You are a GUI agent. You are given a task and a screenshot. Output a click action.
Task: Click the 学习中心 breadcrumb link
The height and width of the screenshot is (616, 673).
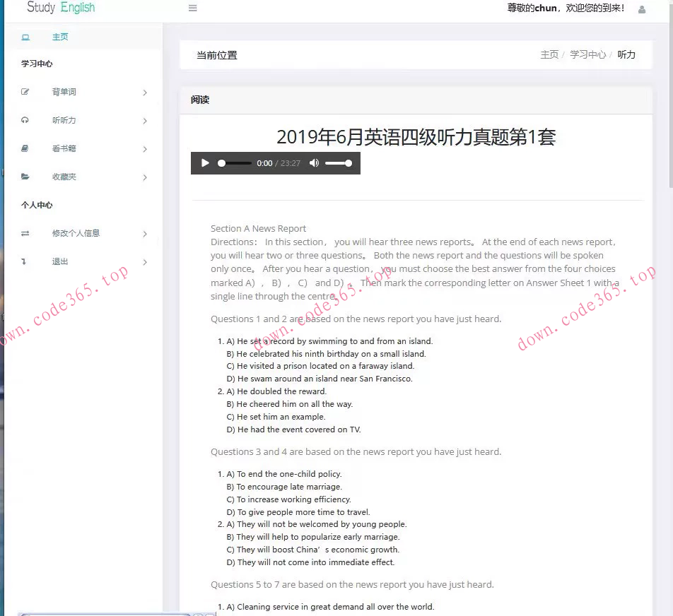click(x=587, y=54)
